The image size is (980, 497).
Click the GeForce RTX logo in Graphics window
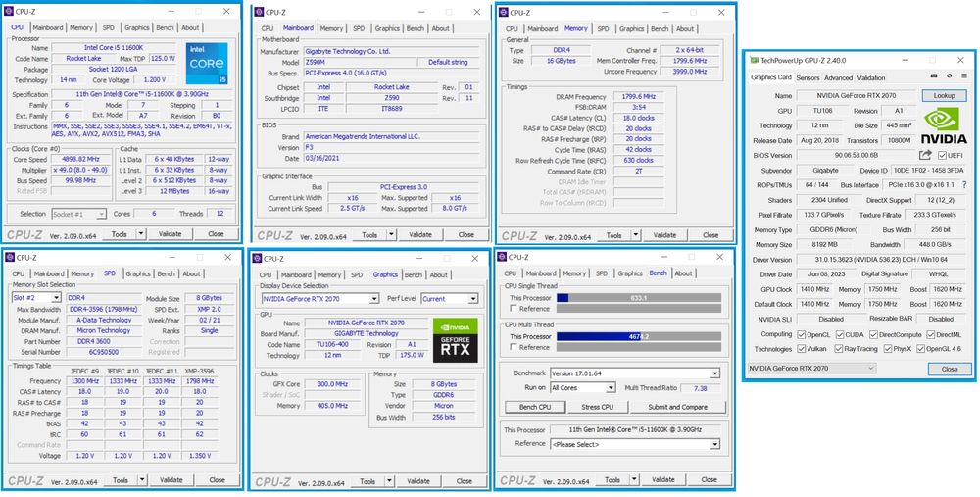click(x=455, y=340)
